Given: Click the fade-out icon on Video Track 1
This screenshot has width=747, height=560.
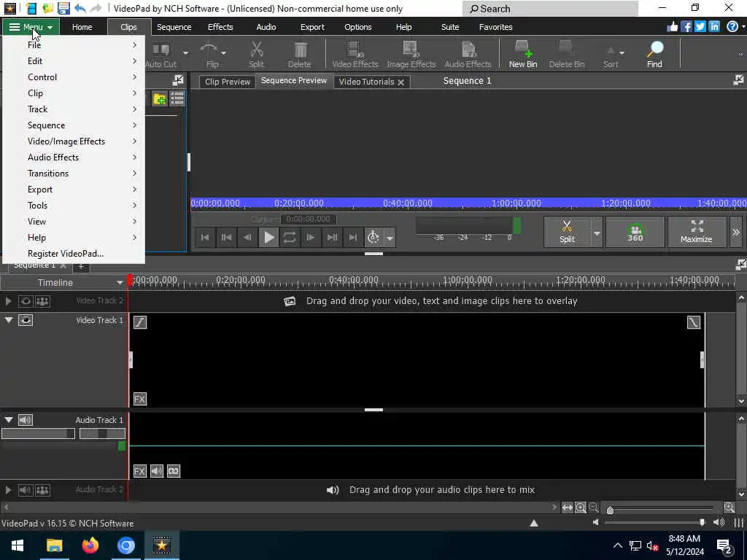Looking at the screenshot, I should coord(694,322).
